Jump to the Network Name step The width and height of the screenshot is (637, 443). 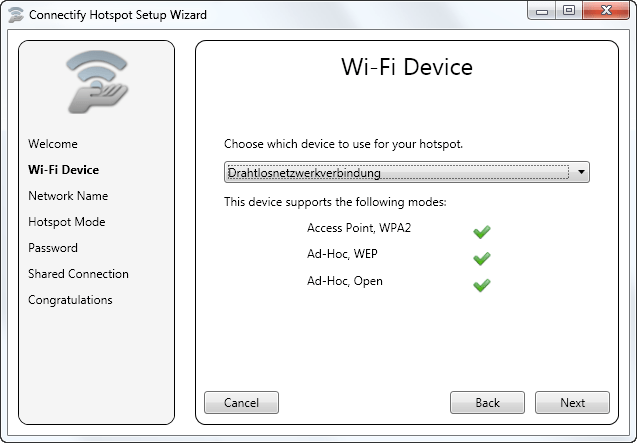[68, 196]
